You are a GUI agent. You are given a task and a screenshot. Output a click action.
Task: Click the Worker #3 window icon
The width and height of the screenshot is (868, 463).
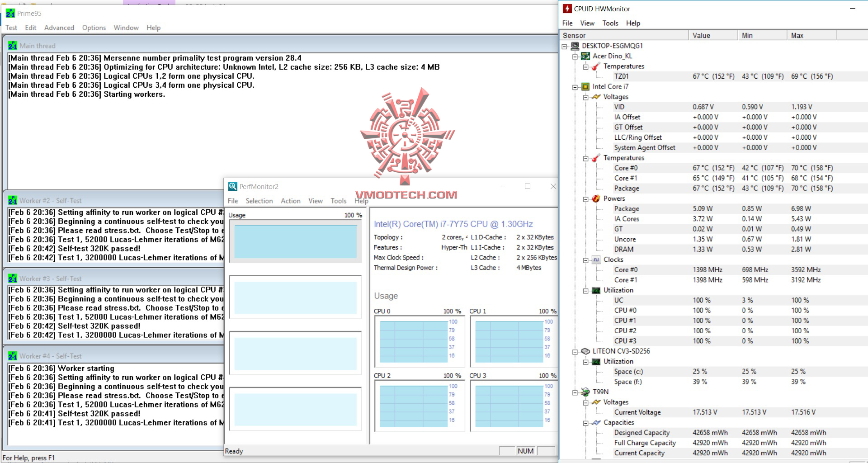pyautogui.click(x=13, y=279)
